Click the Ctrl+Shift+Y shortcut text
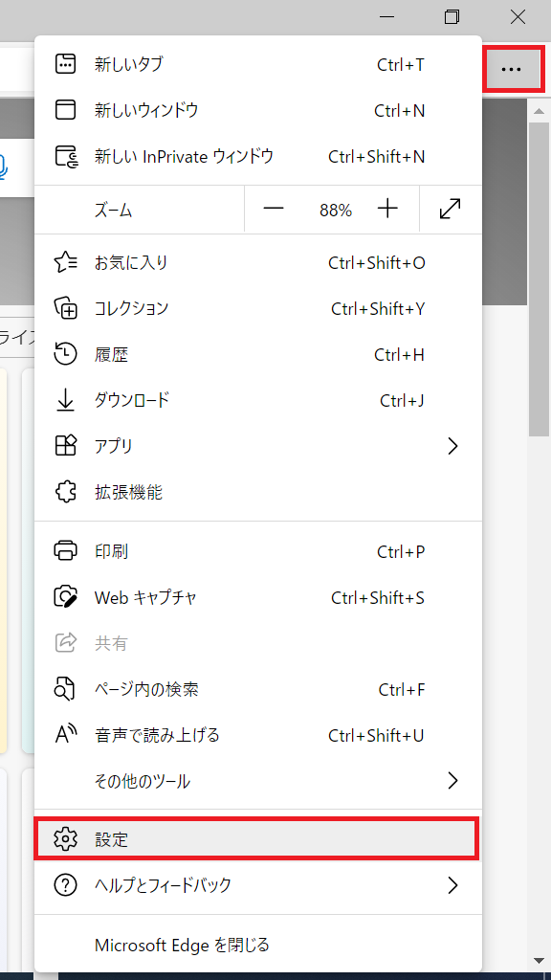 pos(378,309)
